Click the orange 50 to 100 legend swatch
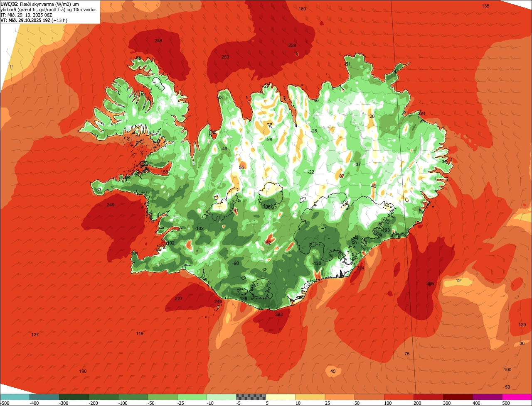 point(369,397)
